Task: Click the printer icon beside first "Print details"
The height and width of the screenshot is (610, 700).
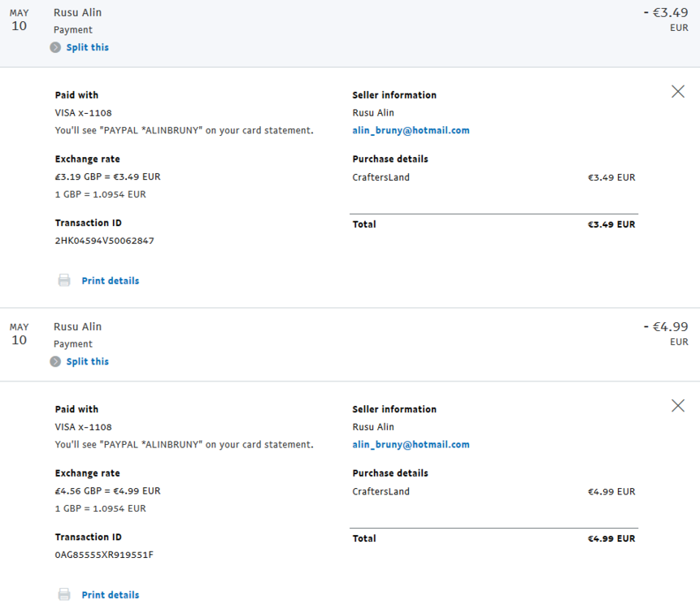Action: 64,280
